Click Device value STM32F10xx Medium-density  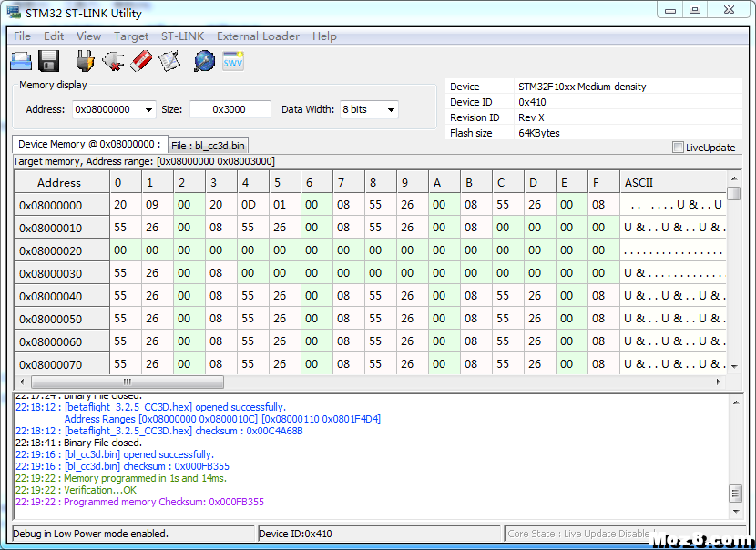point(582,87)
